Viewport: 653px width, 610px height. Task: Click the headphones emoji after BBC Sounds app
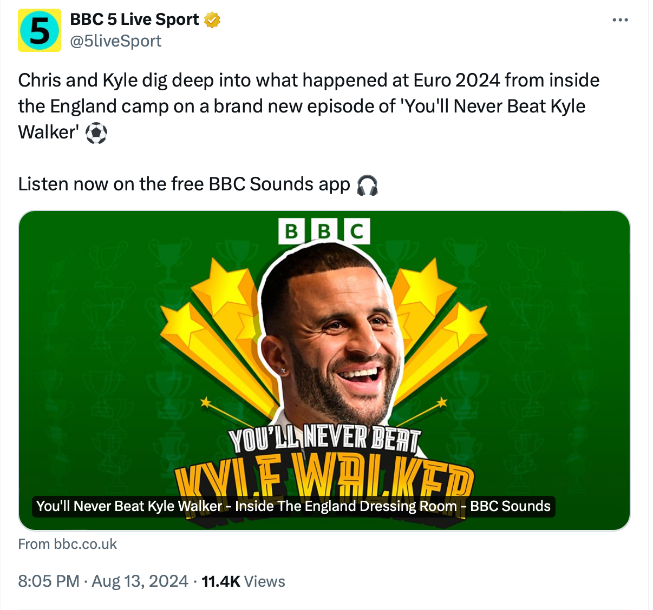(368, 185)
